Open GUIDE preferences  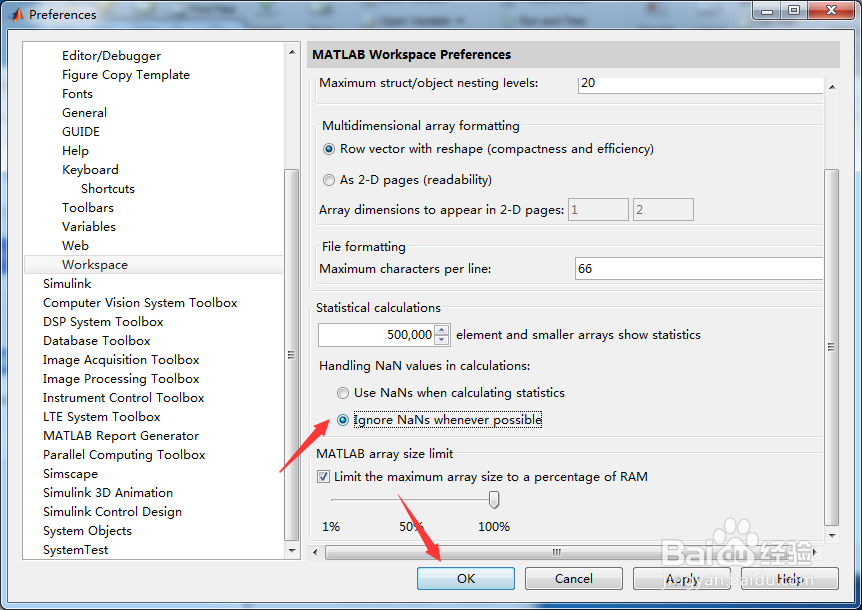pyautogui.click(x=81, y=132)
